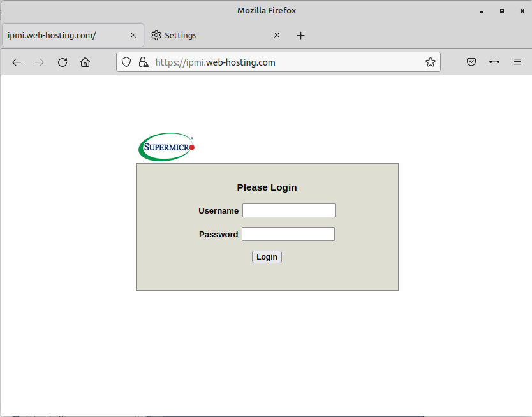Open the Firefox home page
532x417 pixels.
(85, 62)
